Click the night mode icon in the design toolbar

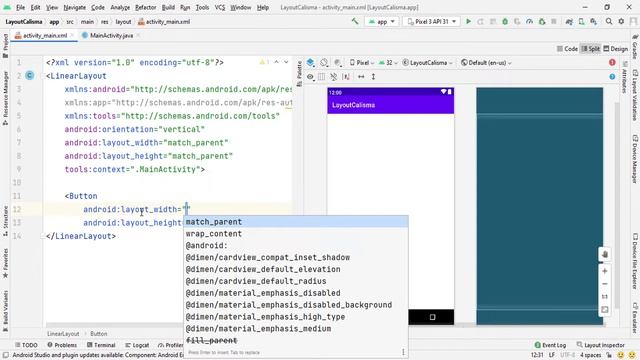(338, 62)
